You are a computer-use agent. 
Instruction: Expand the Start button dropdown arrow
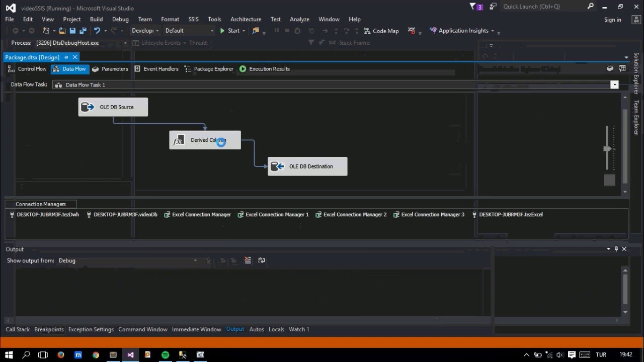[x=244, y=31]
